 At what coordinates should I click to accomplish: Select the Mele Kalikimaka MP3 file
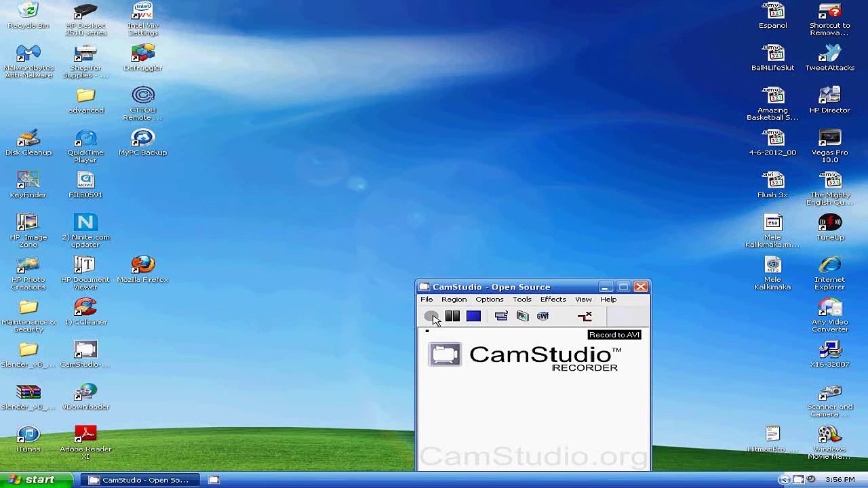pyautogui.click(x=773, y=273)
